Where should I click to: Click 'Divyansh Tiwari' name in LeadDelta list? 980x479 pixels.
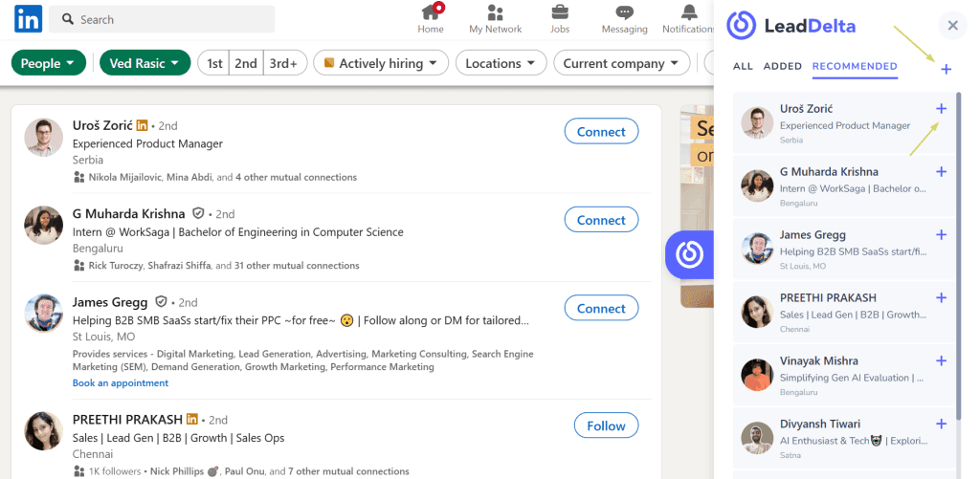[x=820, y=425]
